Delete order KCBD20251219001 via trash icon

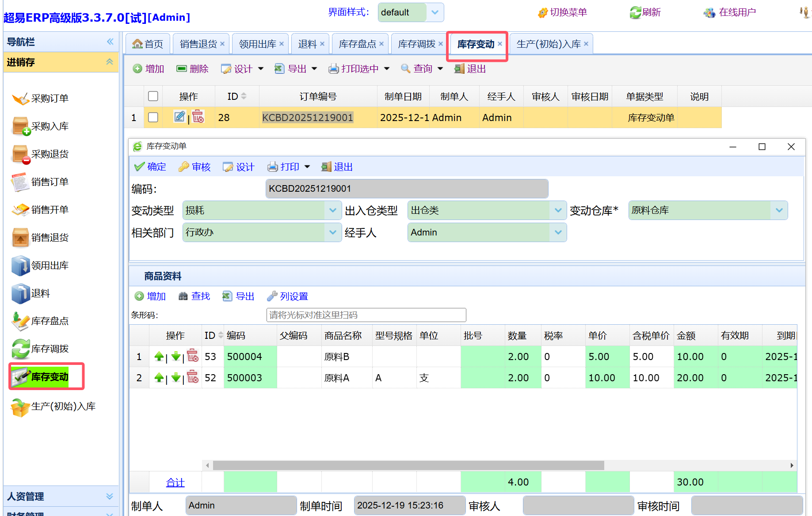coord(198,117)
